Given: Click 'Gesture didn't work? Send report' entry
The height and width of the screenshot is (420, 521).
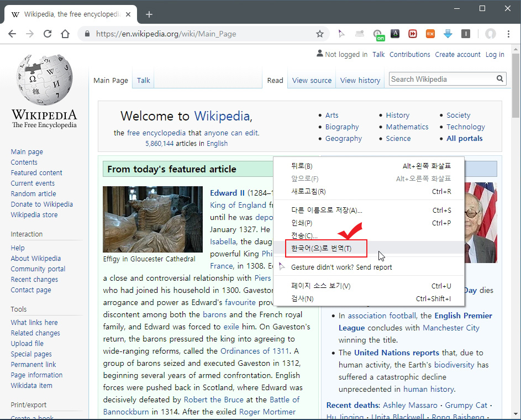Looking at the screenshot, I should [x=369, y=267].
